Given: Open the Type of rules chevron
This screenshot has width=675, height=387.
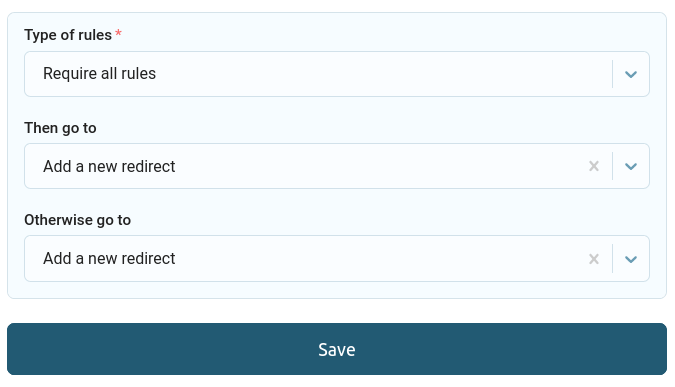Looking at the screenshot, I should click(631, 74).
